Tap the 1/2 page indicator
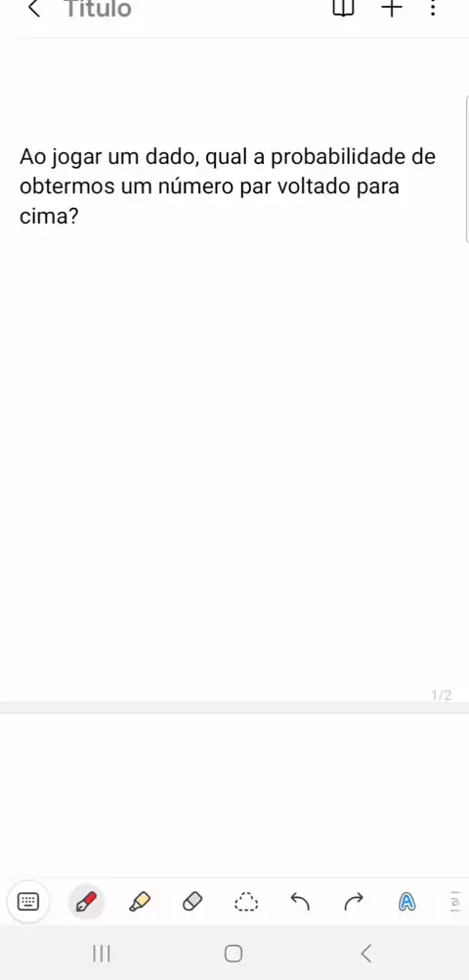The image size is (469, 980). pyautogui.click(x=441, y=695)
